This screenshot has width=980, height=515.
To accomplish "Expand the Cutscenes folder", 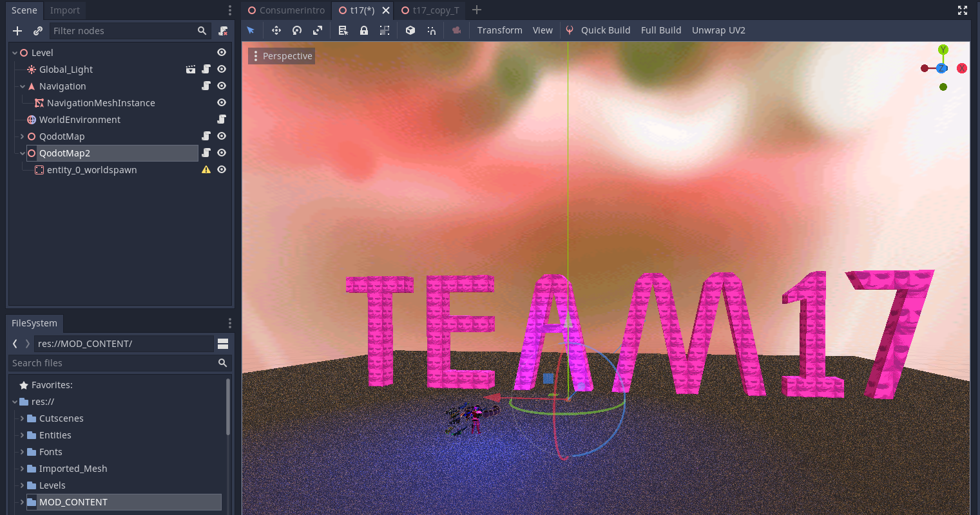I will click(x=23, y=418).
